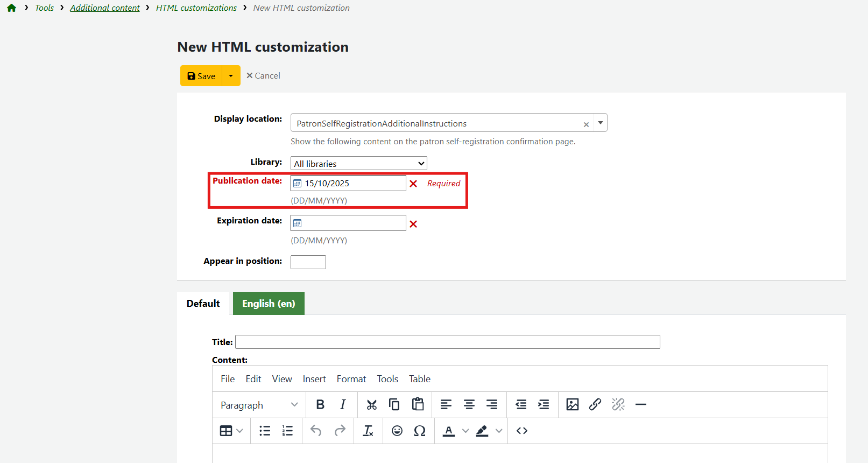Click the insert link chain icon

[x=595, y=404]
